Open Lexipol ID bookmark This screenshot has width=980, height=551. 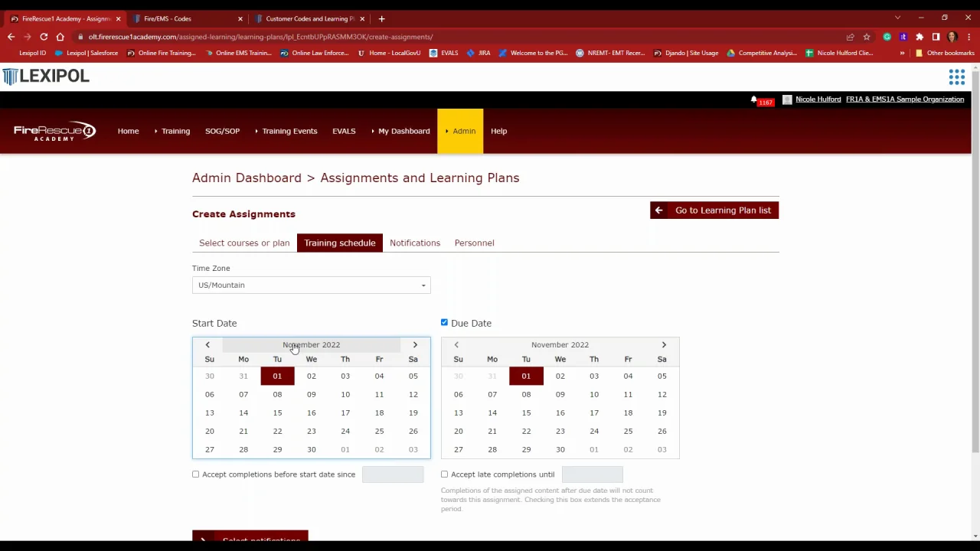tap(26, 53)
